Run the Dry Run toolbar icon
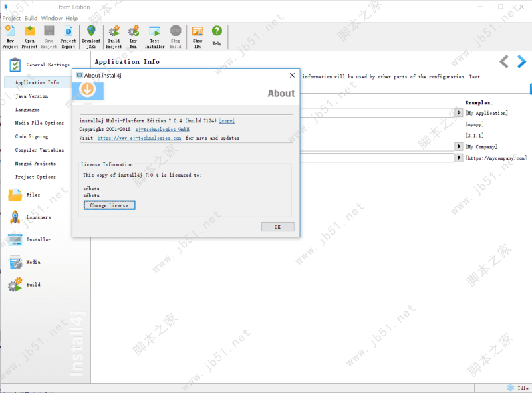This screenshot has width=532, height=393. pyautogui.click(x=133, y=37)
